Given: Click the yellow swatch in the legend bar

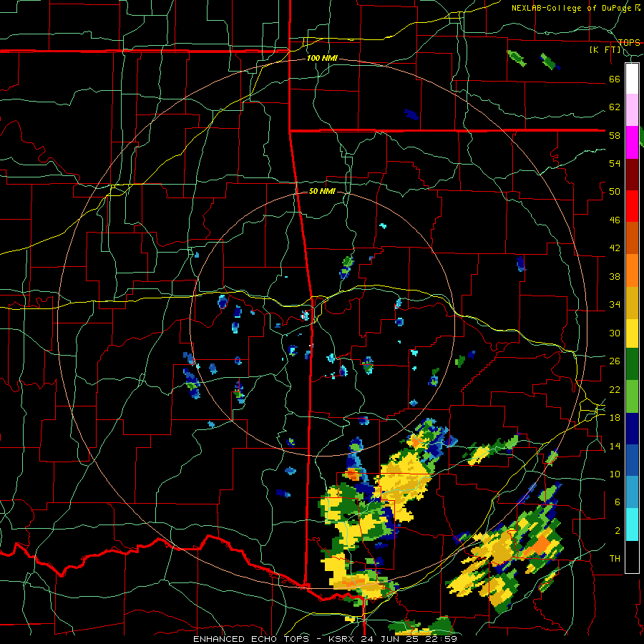Looking at the screenshot, I should pyautogui.click(x=632, y=333).
